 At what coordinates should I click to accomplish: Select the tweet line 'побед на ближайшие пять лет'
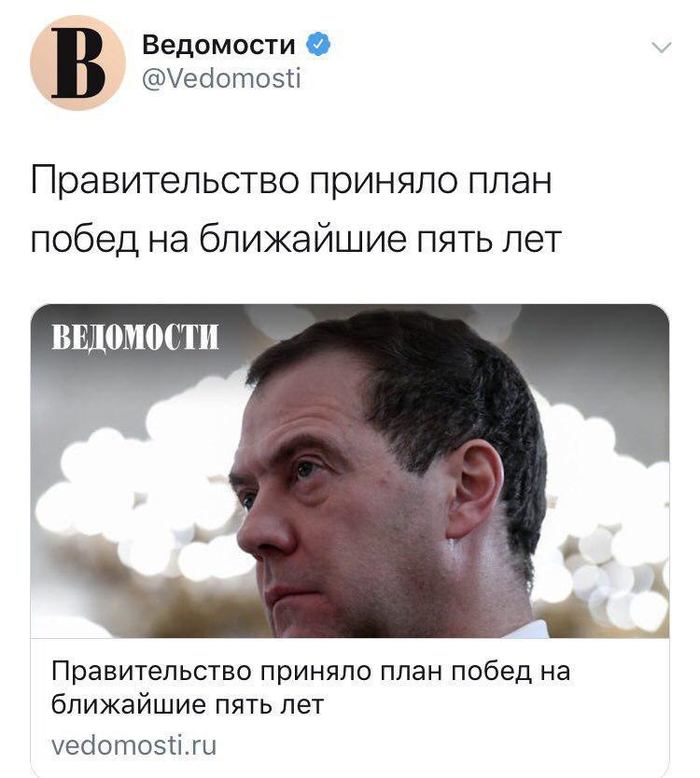pyautogui.click(x=297, y=239)
